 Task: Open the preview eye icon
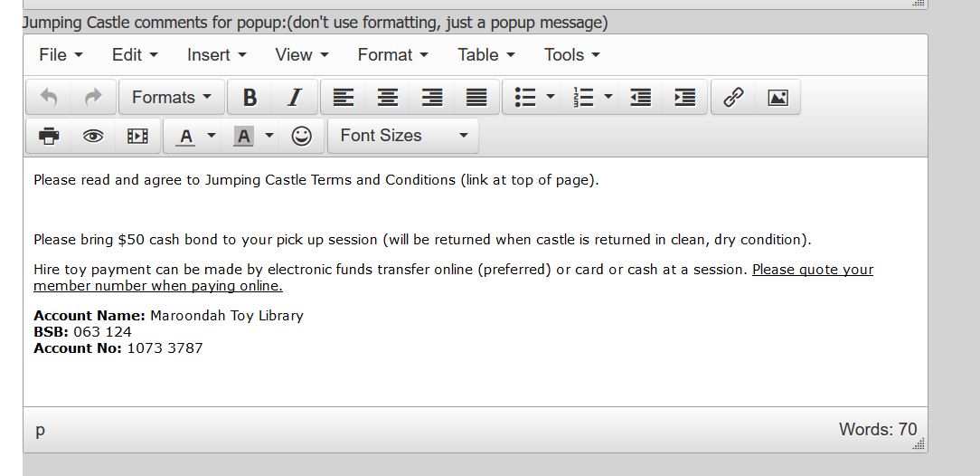(x=93, y=136)
